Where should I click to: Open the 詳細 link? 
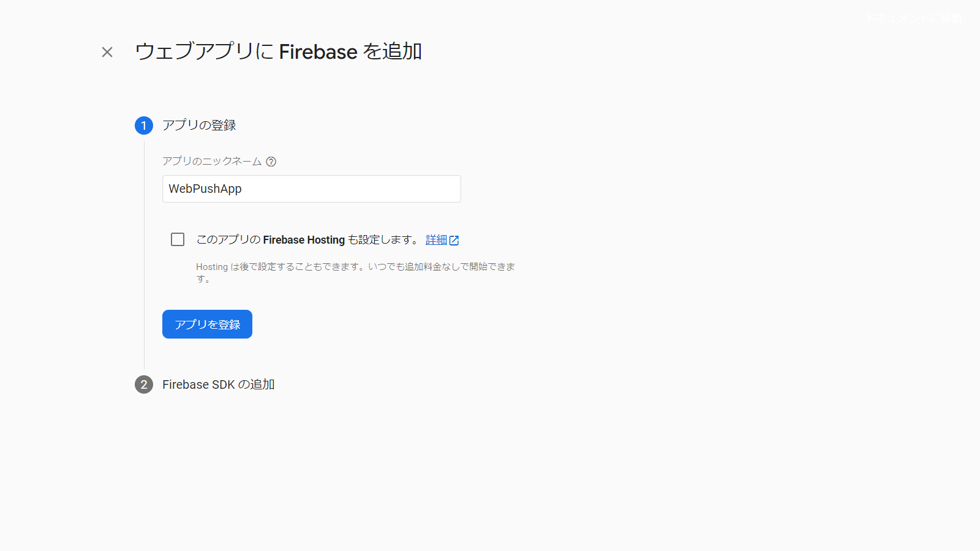coord(436,240)
